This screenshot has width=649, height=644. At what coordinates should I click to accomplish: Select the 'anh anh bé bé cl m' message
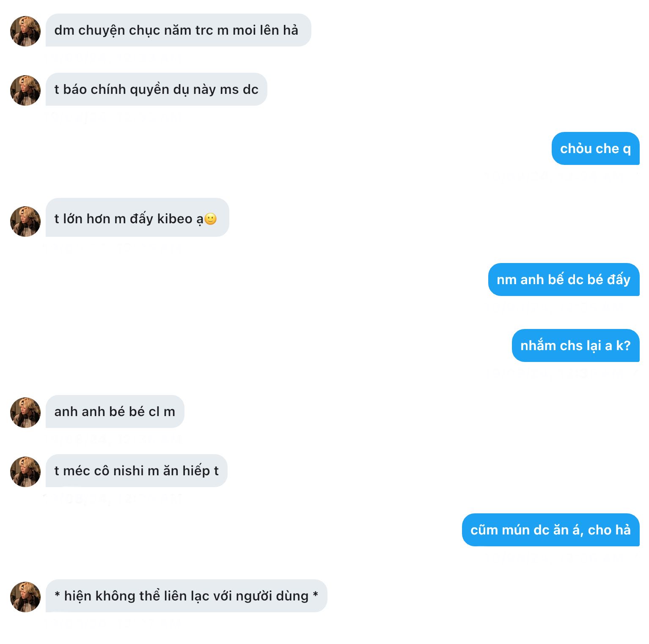115,412
